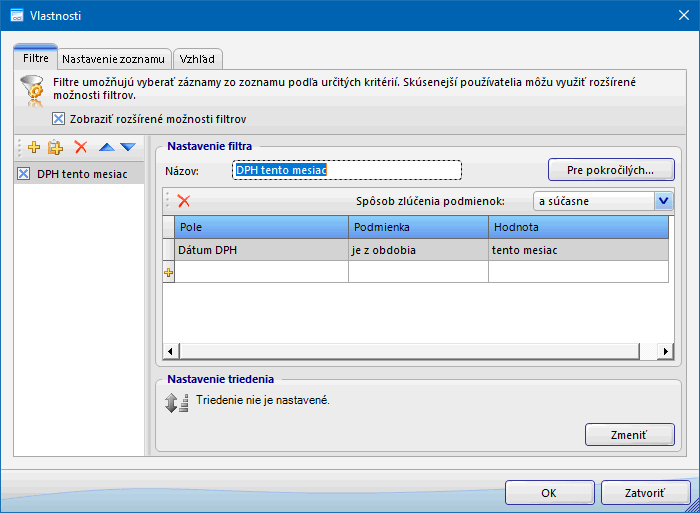Confirm the dialog with OK

549,493
